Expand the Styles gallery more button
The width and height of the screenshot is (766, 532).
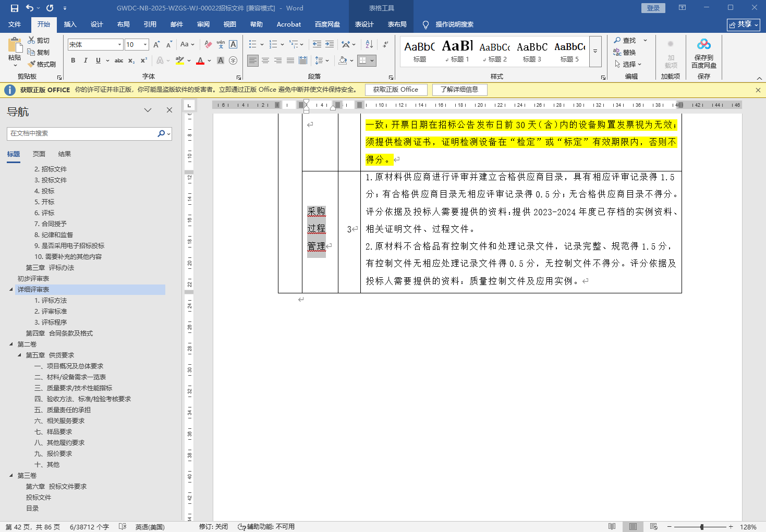click(595, 51)
